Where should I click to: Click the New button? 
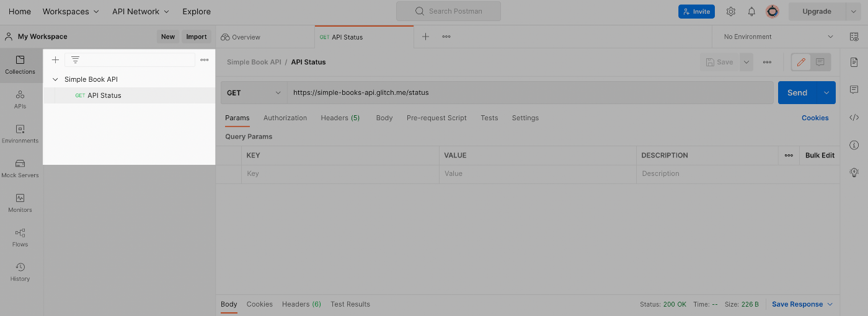(x=168, y=37)
